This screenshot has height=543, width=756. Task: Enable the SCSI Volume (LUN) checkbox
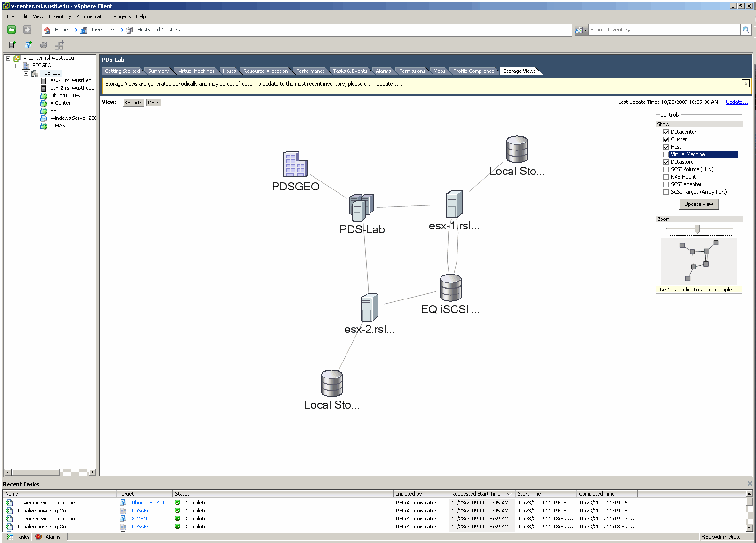pos(666,169)
